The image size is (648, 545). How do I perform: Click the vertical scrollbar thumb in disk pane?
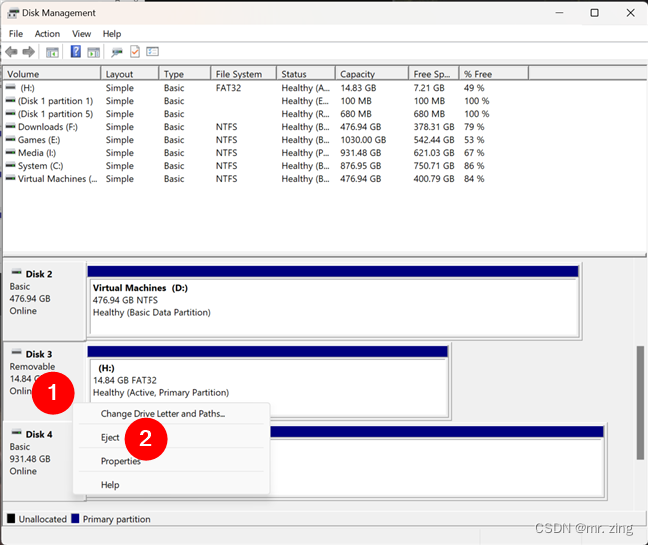(640, 403)
